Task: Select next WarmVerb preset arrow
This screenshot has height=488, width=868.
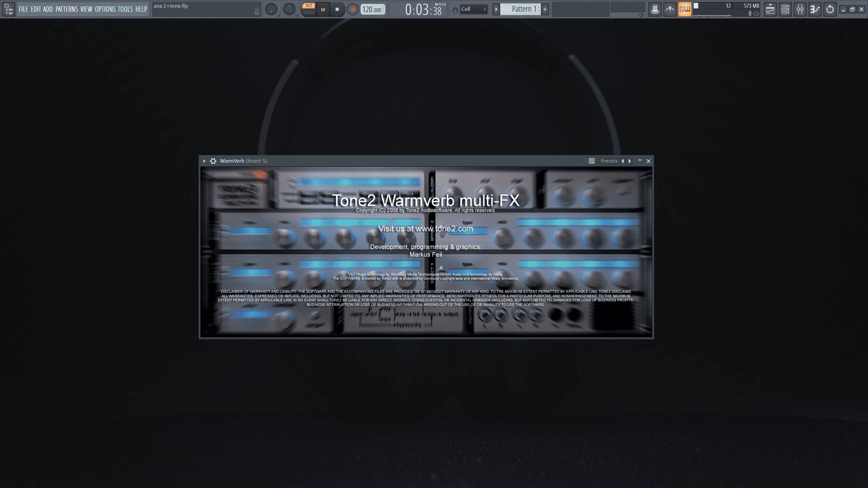Action: (630, 161)
